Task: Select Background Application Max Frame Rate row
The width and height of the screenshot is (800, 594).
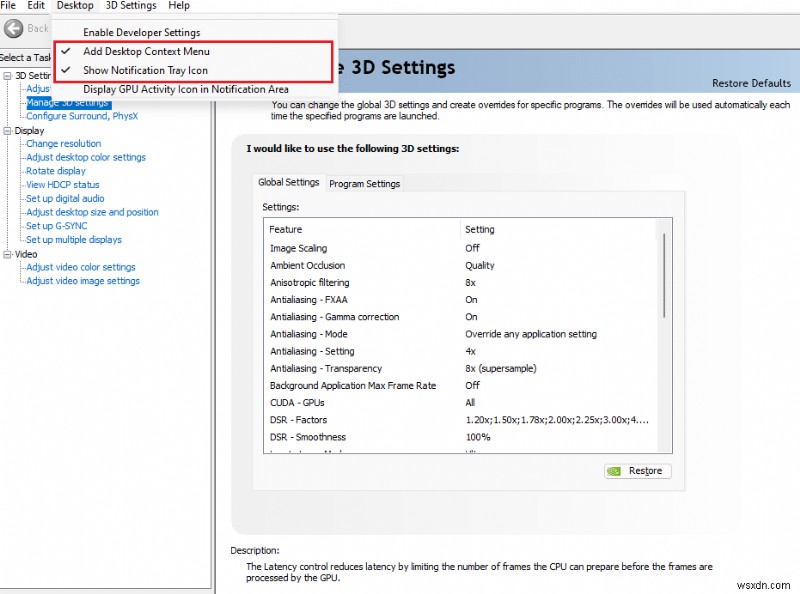Action: tap(459, 386)
